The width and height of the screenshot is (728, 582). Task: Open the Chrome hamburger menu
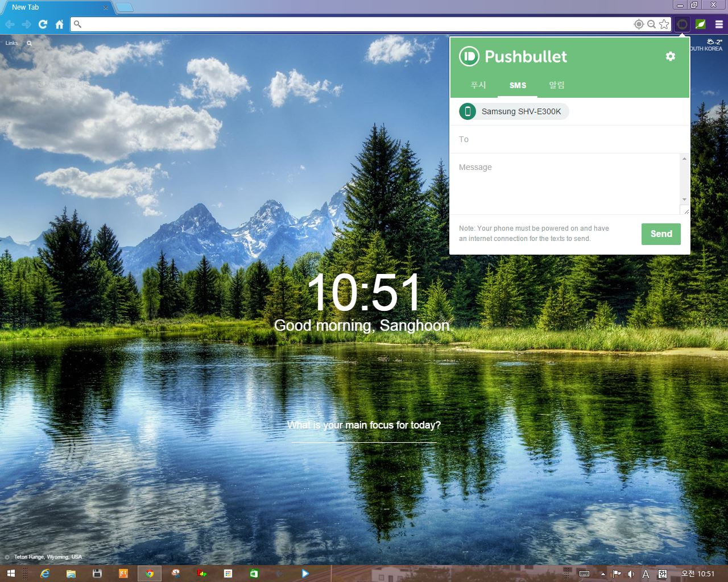719,24
